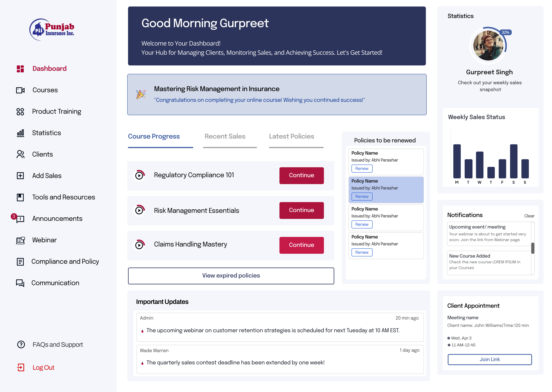Open Announcements with the red badge
Screen dimensions: 552x392
(20, 219)
